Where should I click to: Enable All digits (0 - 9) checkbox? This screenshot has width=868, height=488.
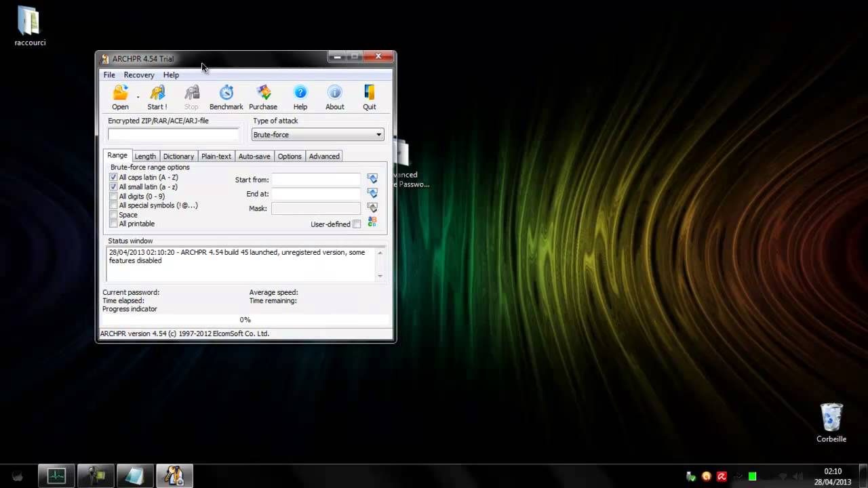(x=113, y=197)
